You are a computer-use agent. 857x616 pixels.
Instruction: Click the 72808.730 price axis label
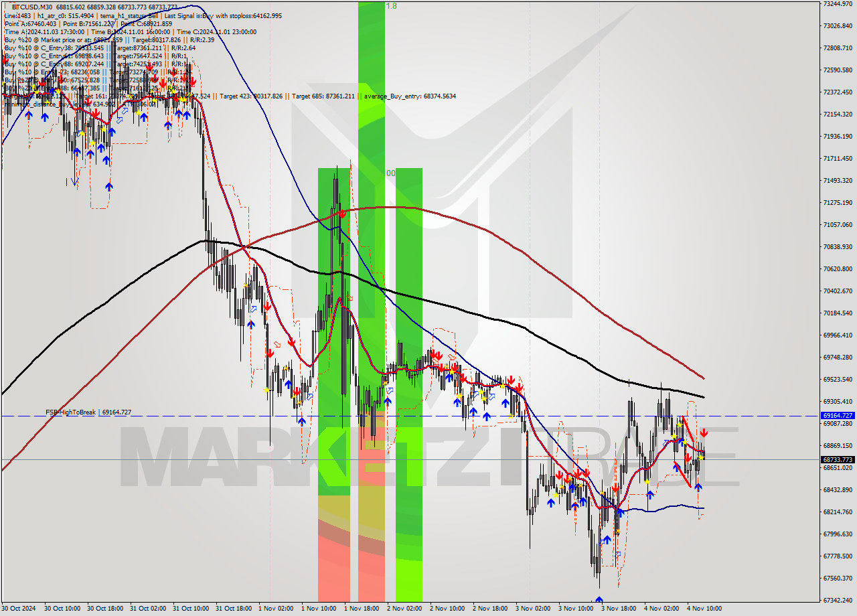click(x=838, y=48)
